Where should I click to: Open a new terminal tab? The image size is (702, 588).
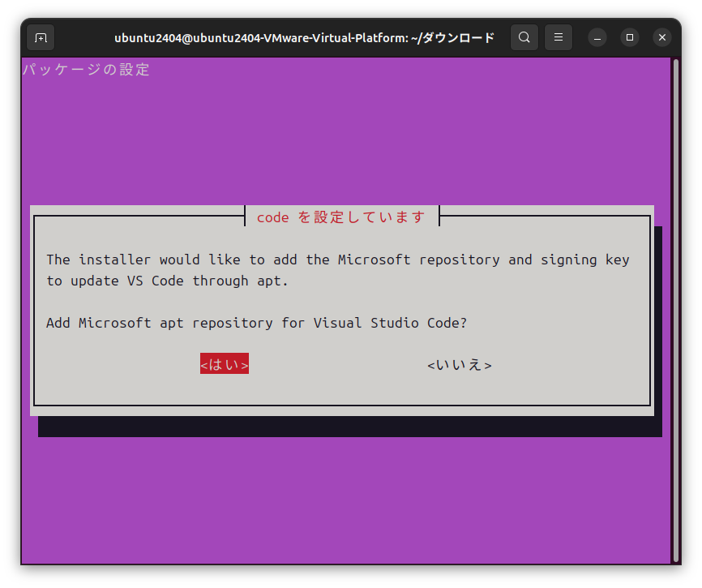tap(41, 37)
